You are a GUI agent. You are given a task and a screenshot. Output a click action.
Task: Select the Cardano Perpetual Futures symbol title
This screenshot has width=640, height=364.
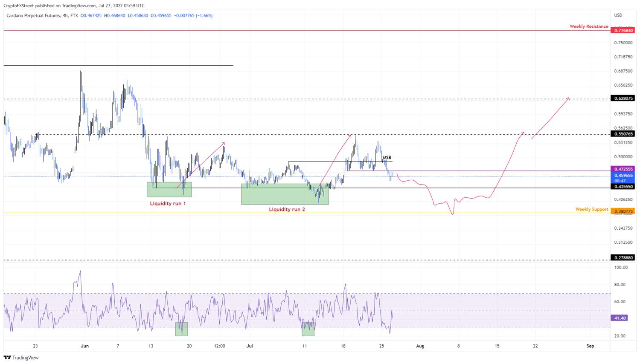[x=33, y=15]
